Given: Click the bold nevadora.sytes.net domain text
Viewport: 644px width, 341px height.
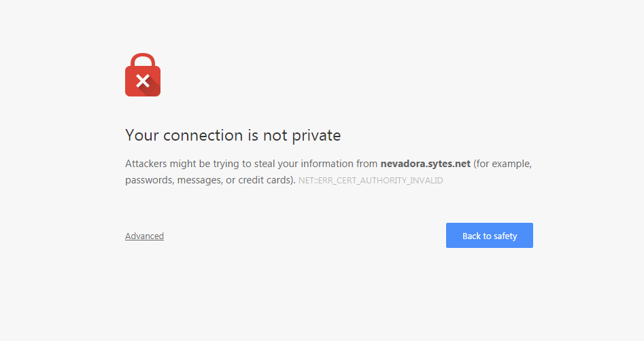Looking at the screenshot, I should coord(425,164).
